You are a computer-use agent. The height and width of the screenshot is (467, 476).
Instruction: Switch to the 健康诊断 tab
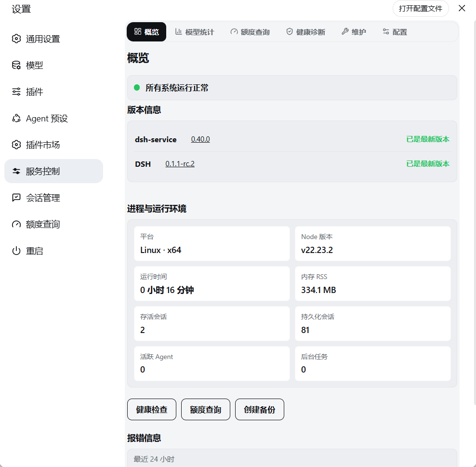[306, 32]
